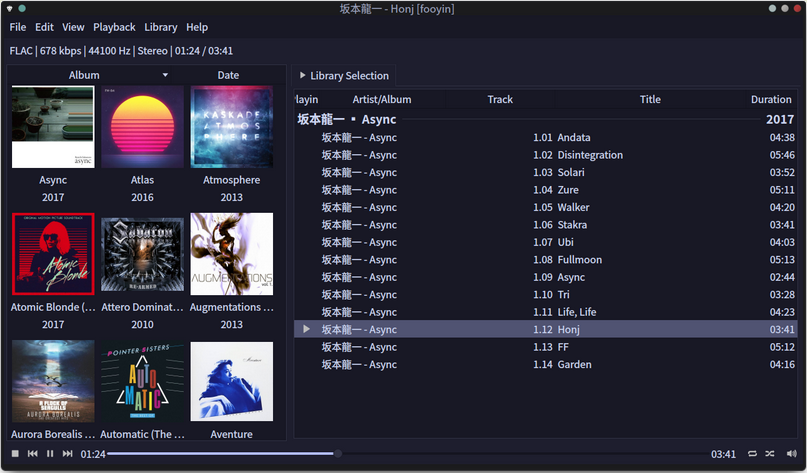Toggle repeat mode
This screenshot has width=807, height=473.
pos(752,453)
